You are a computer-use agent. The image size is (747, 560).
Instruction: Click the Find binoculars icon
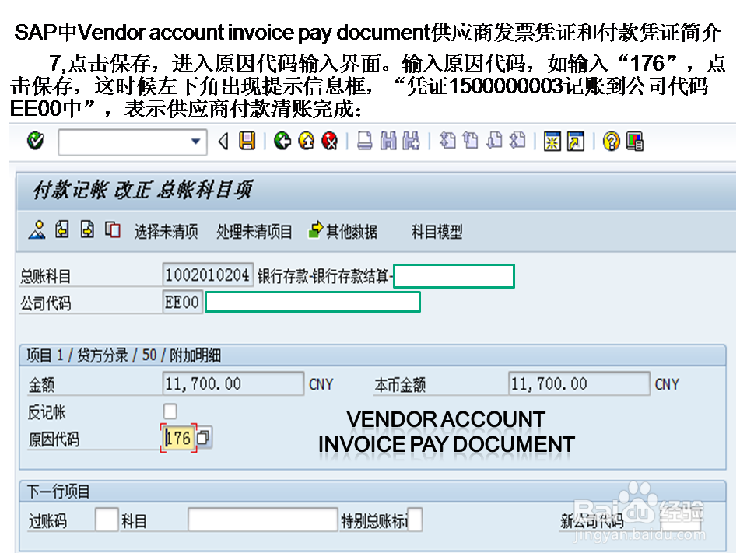click(388, 142)
